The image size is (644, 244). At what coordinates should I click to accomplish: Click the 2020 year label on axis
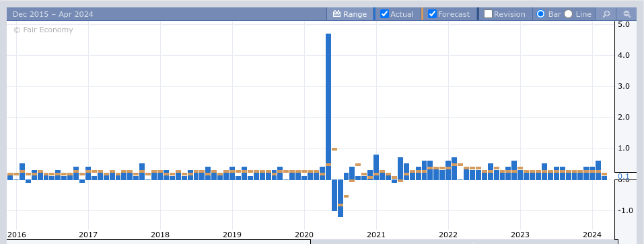pos(304,235)
